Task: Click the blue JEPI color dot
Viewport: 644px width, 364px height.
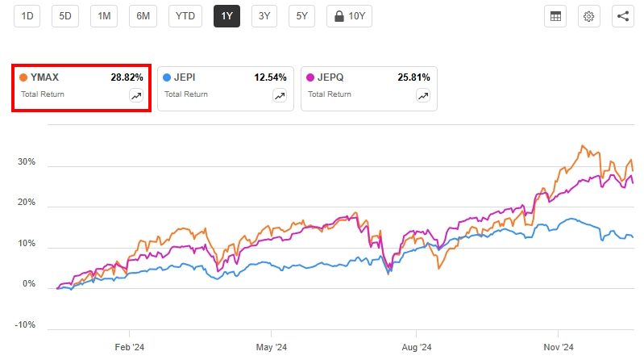Action: (167, 77)
